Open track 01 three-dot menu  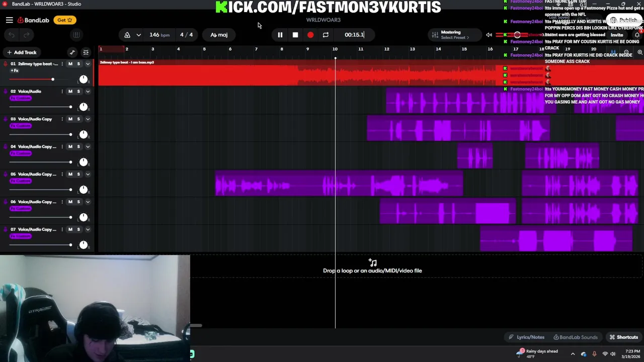[x=62, y=64]
